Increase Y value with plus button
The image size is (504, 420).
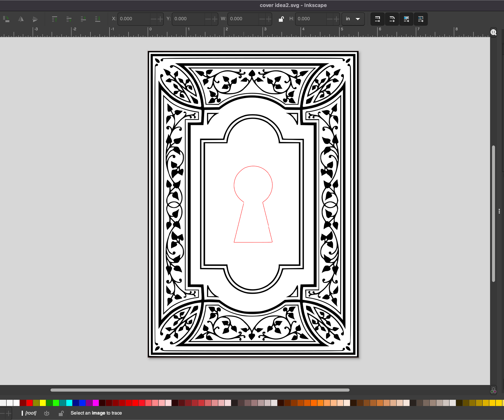point(214,19)
